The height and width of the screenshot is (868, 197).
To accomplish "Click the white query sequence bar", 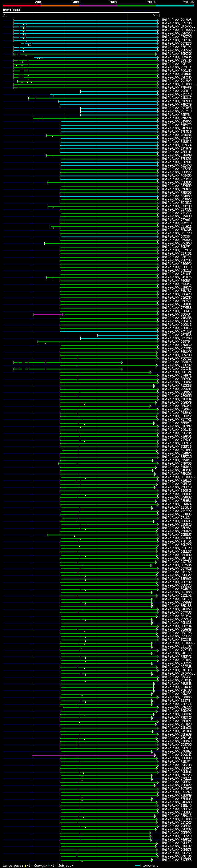I will [x=81, y=13].
